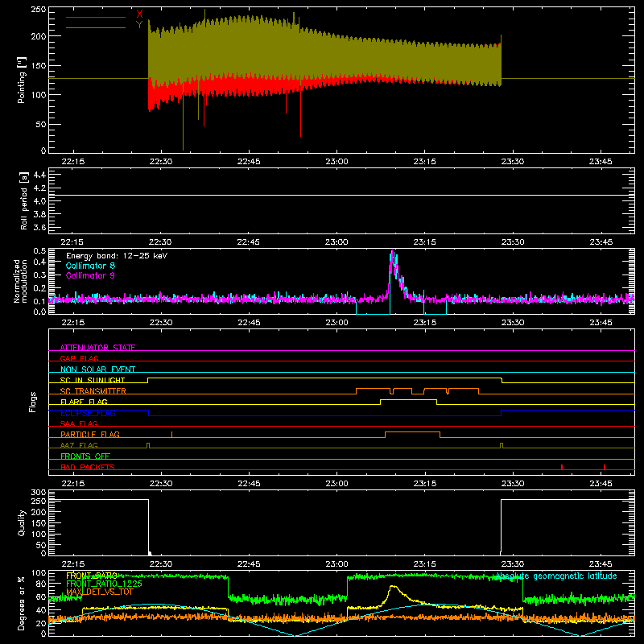Select the green FRONTS_OFF label
644x644 pixels.
click(85, 456)
